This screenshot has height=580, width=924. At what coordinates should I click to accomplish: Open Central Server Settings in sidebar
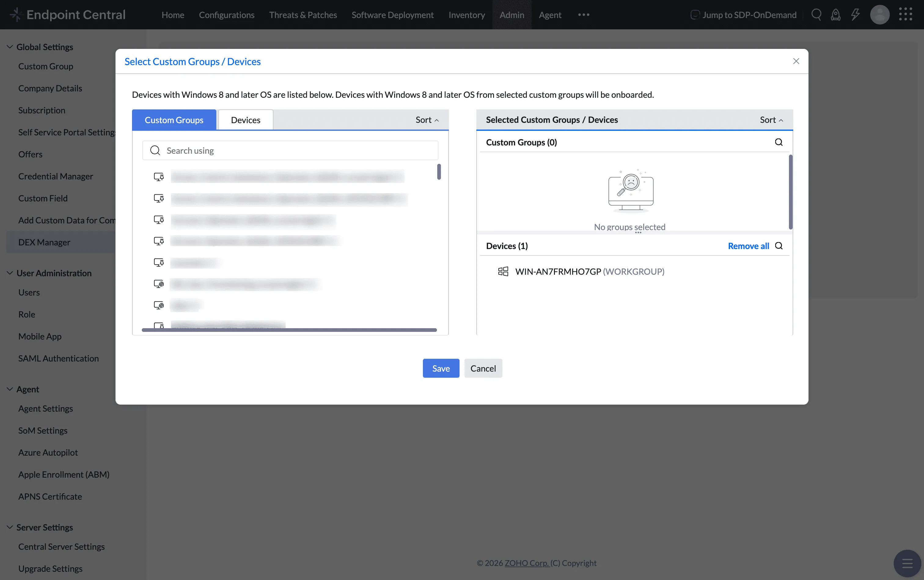point(61,547)
